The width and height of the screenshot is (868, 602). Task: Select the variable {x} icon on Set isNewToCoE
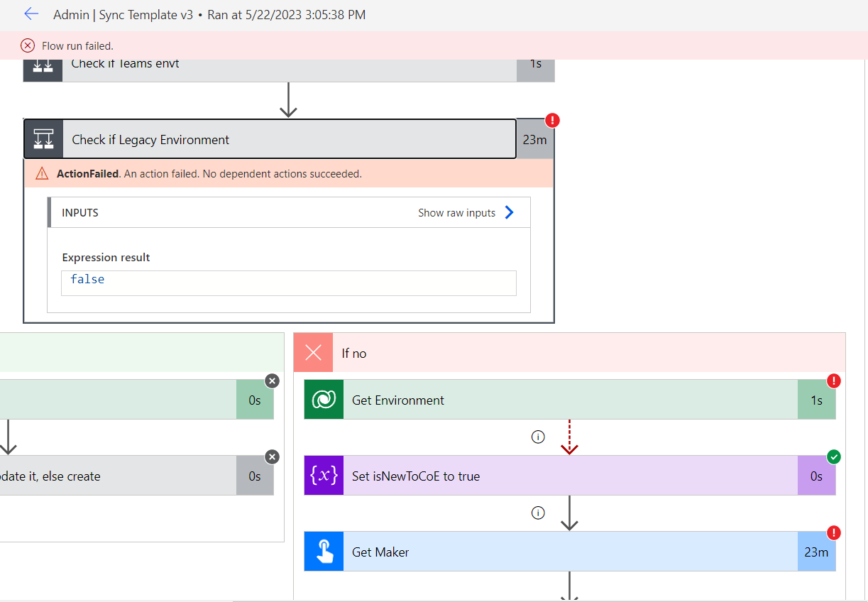click(x=323, y=476)
